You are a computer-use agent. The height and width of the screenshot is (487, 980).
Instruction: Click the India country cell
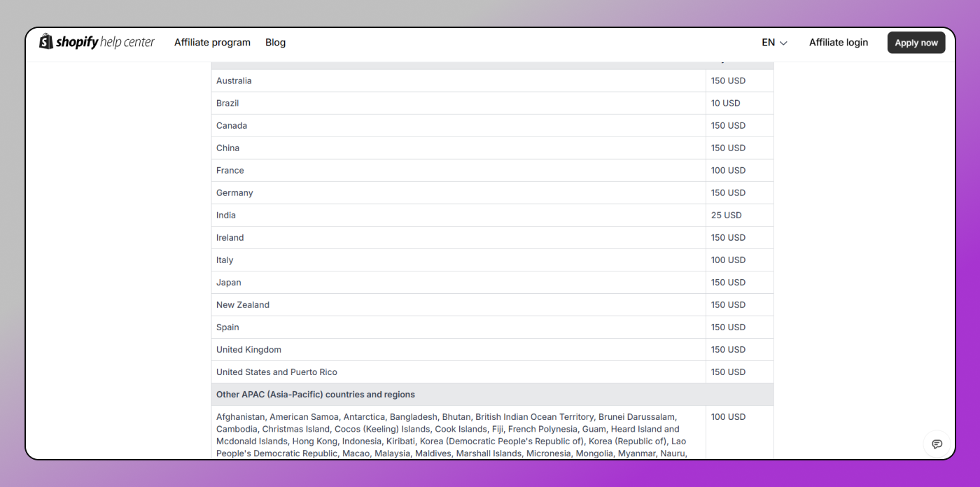pos(226,215)
